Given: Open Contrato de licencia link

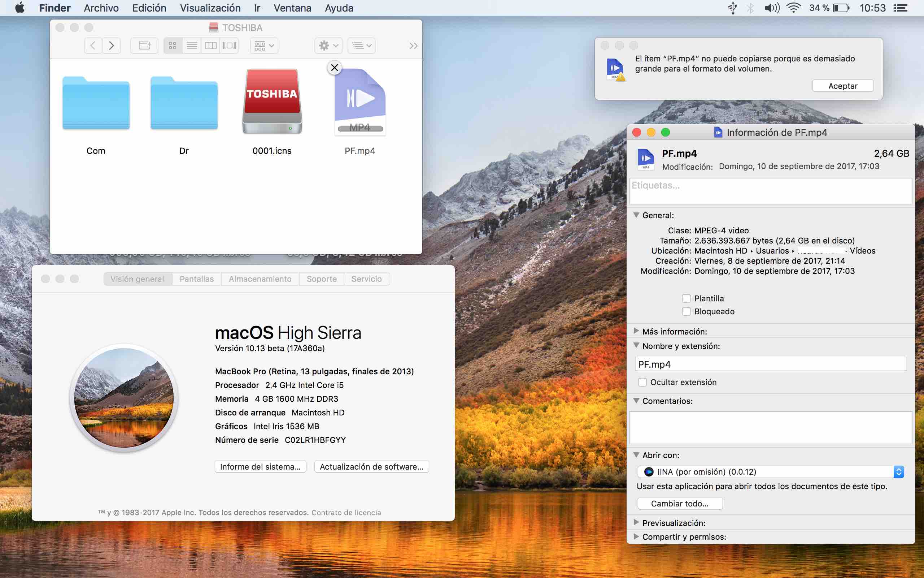Looking at the screenshot, I should pyautogui.click(x=346, y=513).
